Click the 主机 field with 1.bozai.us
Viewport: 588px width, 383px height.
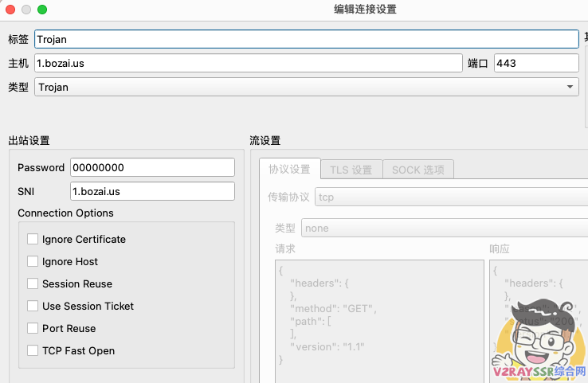pos(249,64)
